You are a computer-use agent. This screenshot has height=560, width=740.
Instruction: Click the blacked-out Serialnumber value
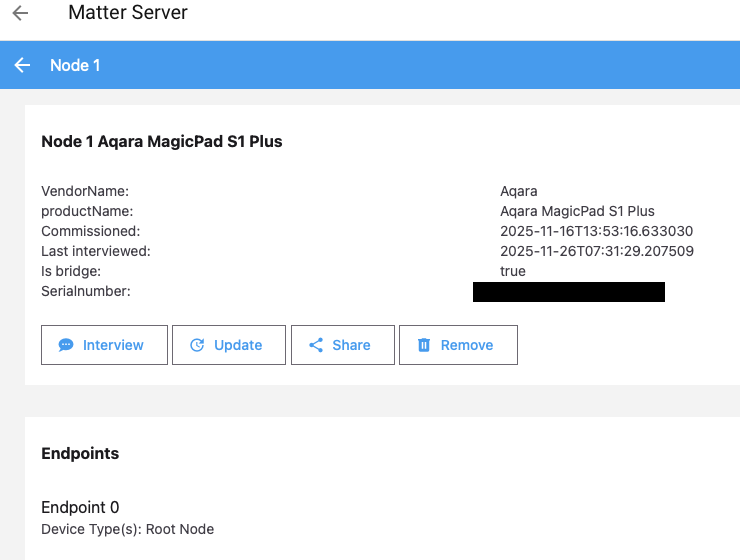pyautogui.click(x=568, y=292)
